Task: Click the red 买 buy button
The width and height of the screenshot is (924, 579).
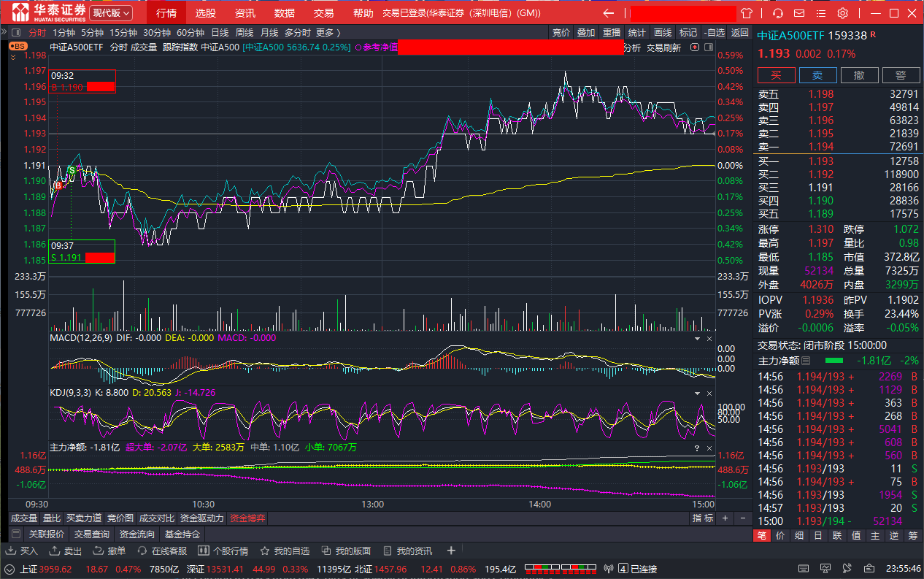Action: 776,75
